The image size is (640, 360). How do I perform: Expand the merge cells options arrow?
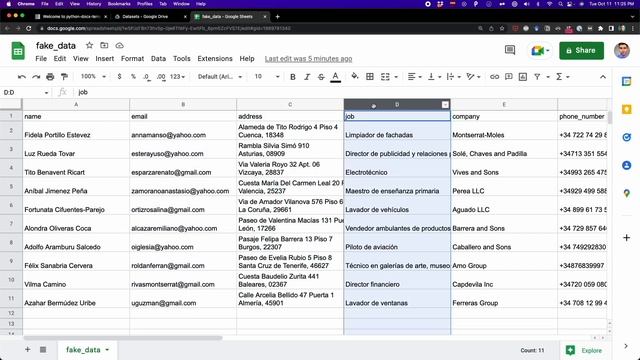coord(396,77)
